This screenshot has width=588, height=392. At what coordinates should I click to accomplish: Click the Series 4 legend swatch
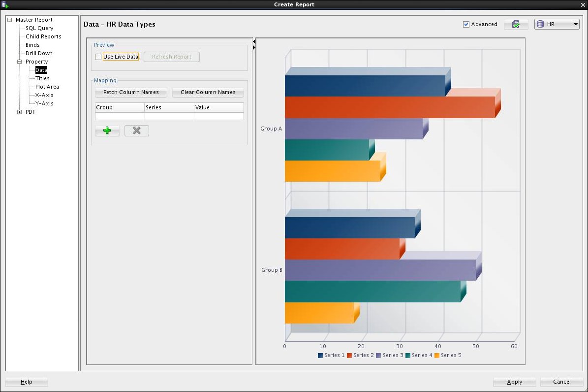tap(407, 356)
